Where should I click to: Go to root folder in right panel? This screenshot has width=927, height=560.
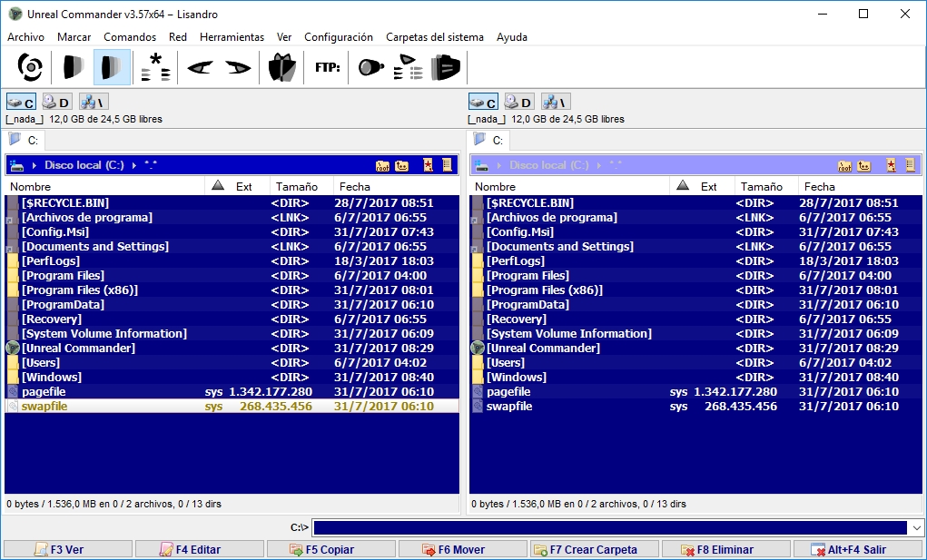[844, 165]
